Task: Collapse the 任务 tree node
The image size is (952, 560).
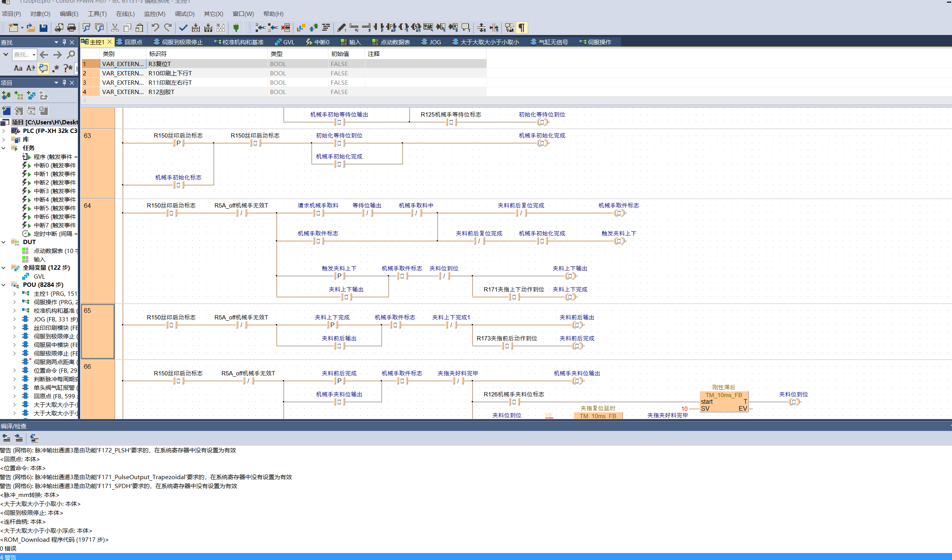Action: (x=3, y=148)
